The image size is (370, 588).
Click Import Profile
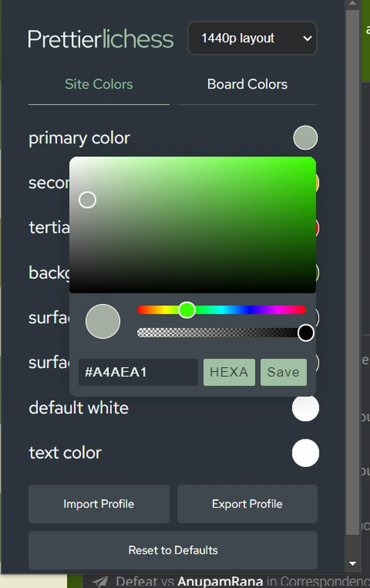pyautogui.click(x=99, y=504)
